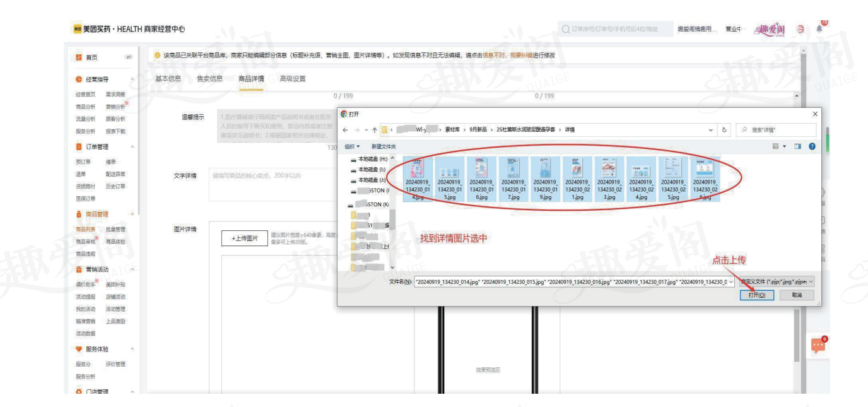Click the help question mark icon in dialog

(812, 146)
